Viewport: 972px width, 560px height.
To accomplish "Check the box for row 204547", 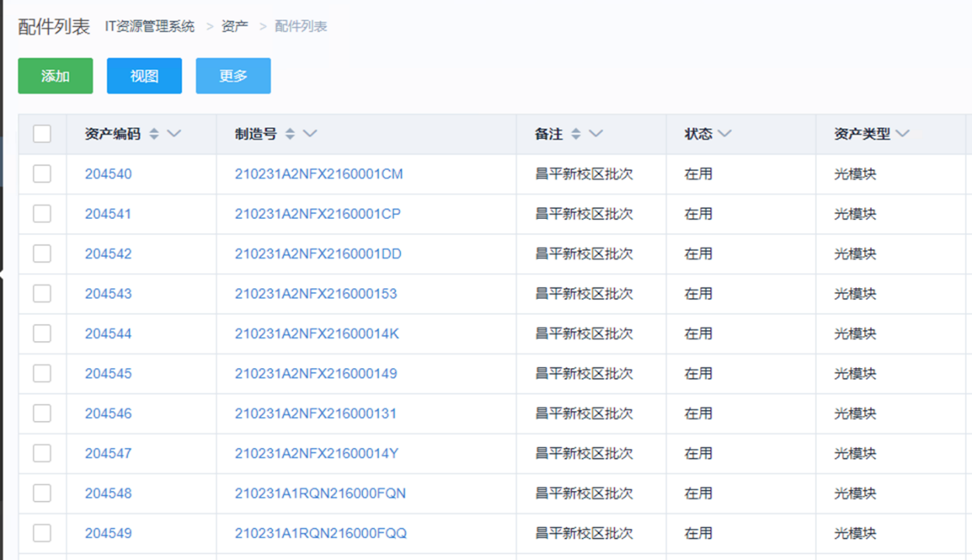I will pyautogui.click(x=42, y=453).
